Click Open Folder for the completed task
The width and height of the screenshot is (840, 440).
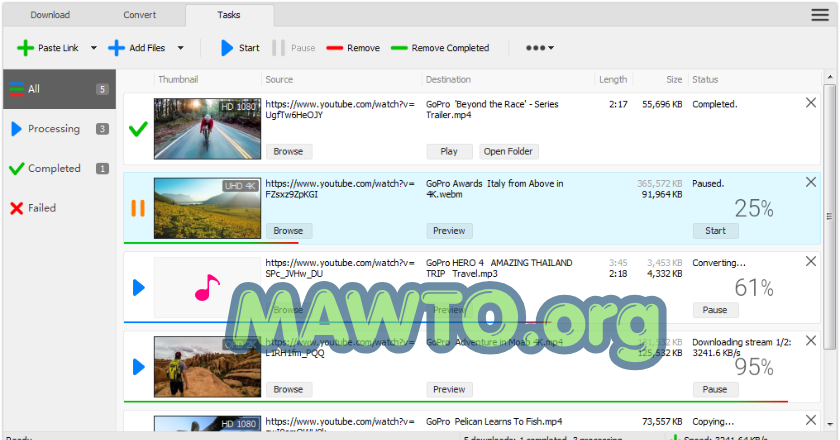click(508, 152)
